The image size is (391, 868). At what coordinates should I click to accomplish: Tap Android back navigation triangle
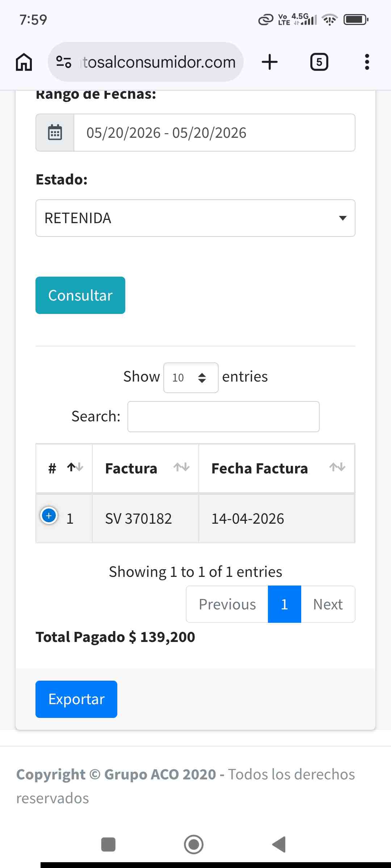coord(279,844)
